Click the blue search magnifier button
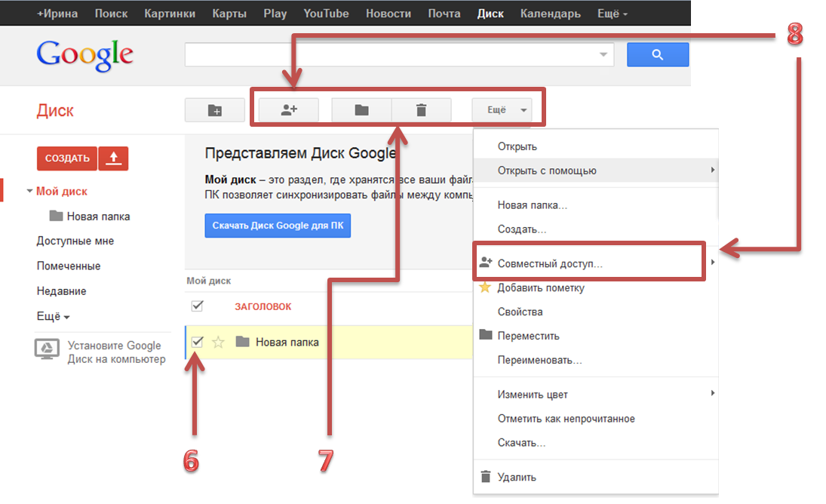Image resolution: width=826 pixels, height=504 pixels. pyautogui.click(x=658, y=54)
